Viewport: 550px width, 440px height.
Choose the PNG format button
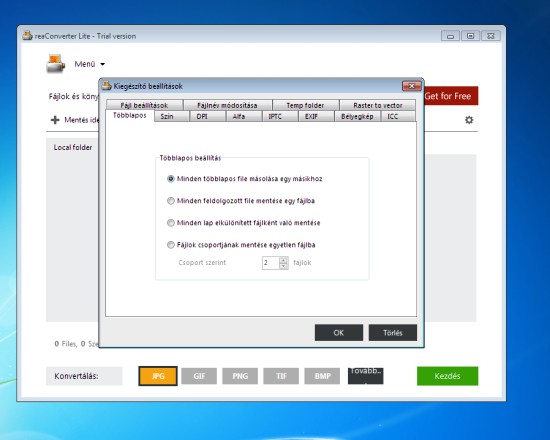click(240, 376)
